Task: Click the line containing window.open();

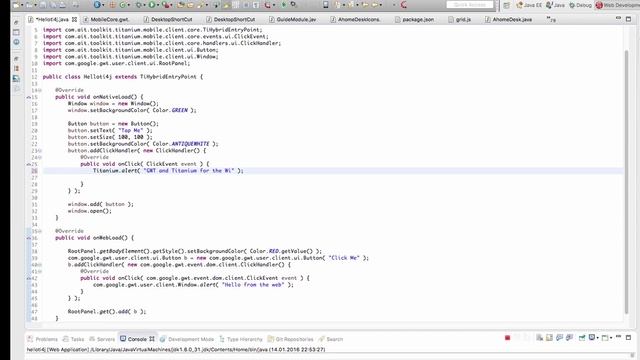Action: tap(89, 211)
